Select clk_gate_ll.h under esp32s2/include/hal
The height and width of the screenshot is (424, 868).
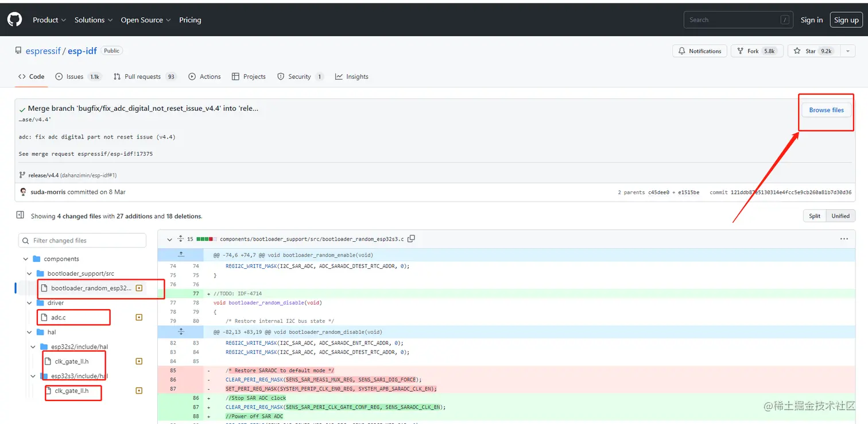(72, 361)
